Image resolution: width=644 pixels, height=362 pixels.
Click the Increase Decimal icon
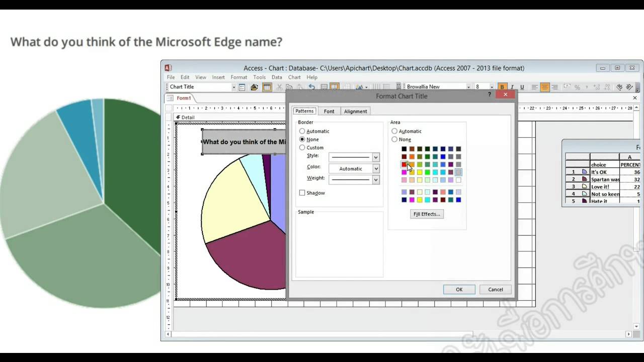[x=596, y=87]
